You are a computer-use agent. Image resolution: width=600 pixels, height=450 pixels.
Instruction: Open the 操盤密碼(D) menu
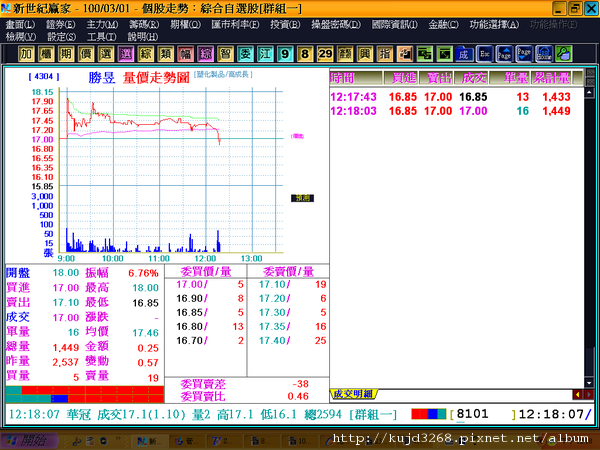(336, 24)
